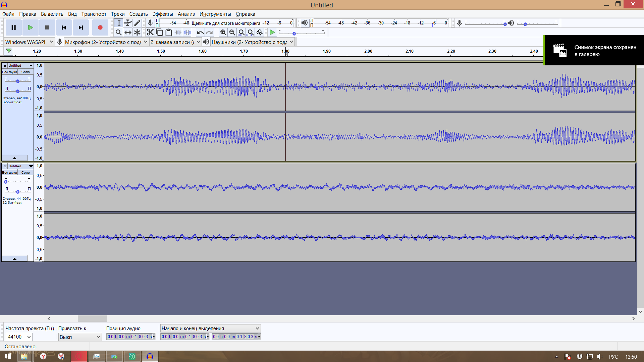Open Наушники playback device dropdown
644x362 pixels.
(253, 42)
